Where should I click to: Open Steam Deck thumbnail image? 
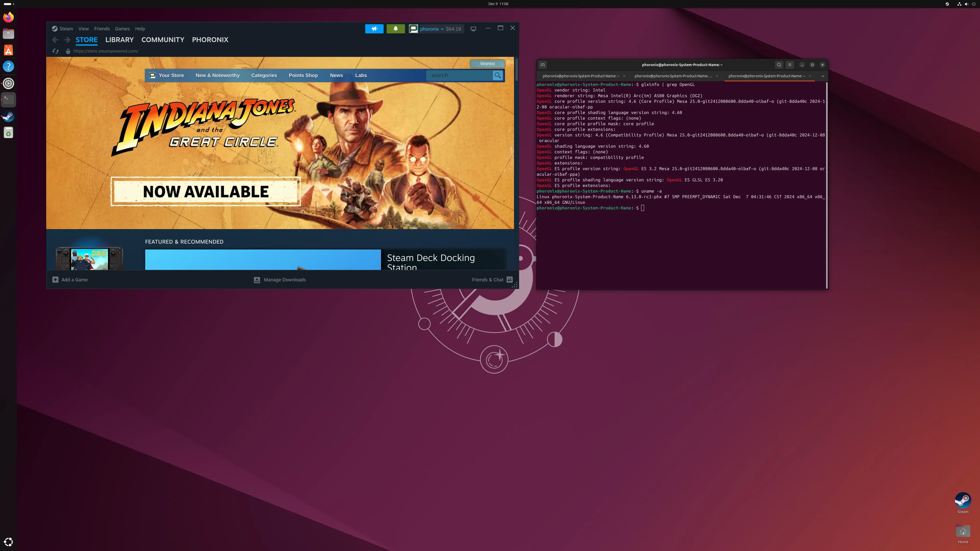point(89,259)
